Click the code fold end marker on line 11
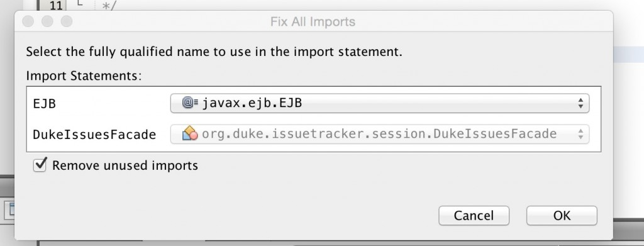This screenshot has width=644, height=246. (x=80, y=3)
